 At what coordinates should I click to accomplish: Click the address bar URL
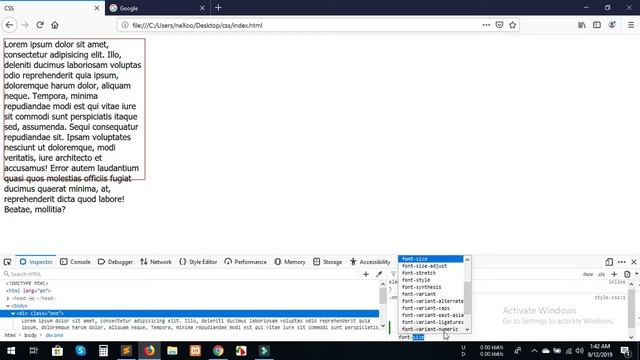coord(197,25)
